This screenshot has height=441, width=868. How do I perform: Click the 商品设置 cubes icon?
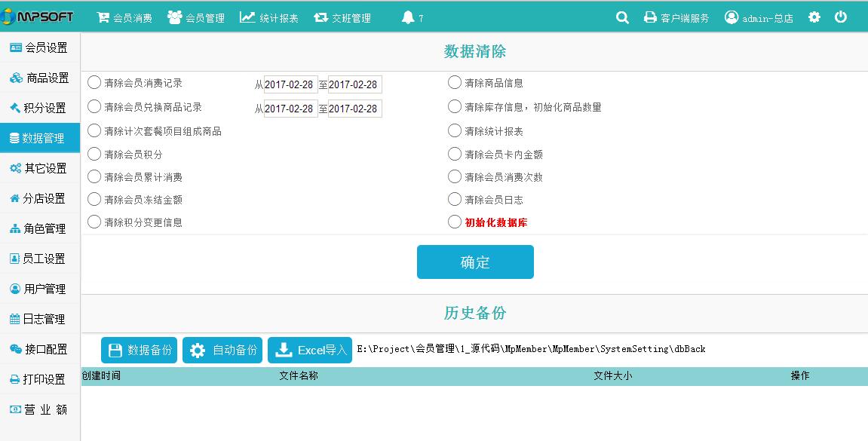[x=17, y=78]
